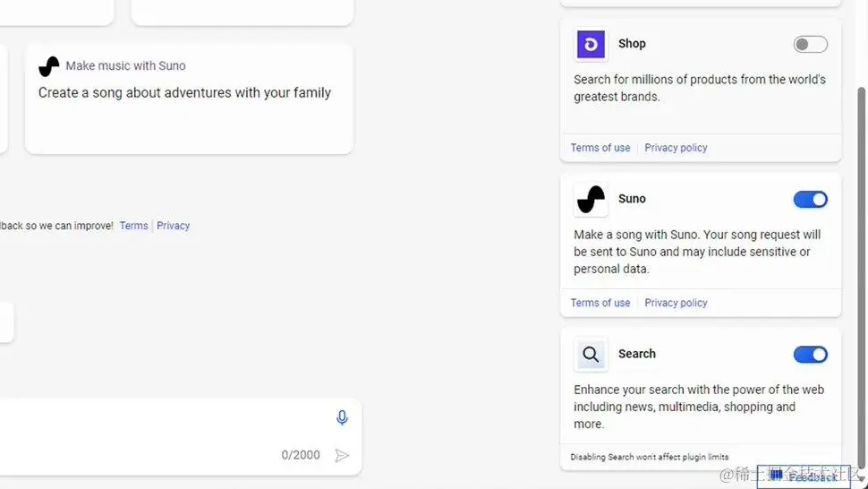The width and height of the screenshot is (868, 489).
Task: Click the 'Suno' plugin title
Action: click(632, 199)
